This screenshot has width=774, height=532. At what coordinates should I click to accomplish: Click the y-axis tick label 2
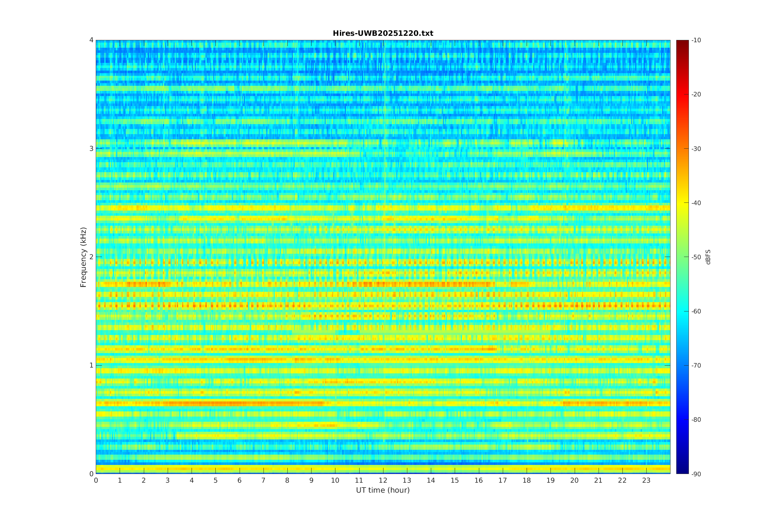coord(91,257)
